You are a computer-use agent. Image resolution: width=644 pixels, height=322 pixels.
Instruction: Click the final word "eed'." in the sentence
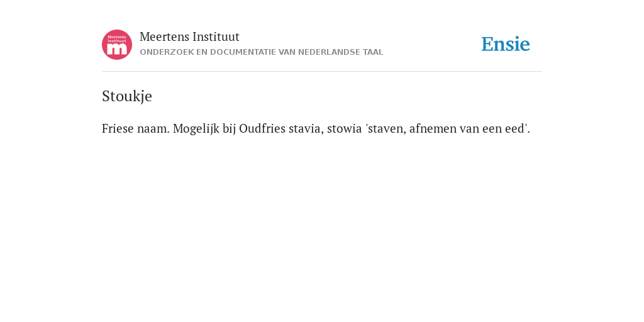[518, 128]
